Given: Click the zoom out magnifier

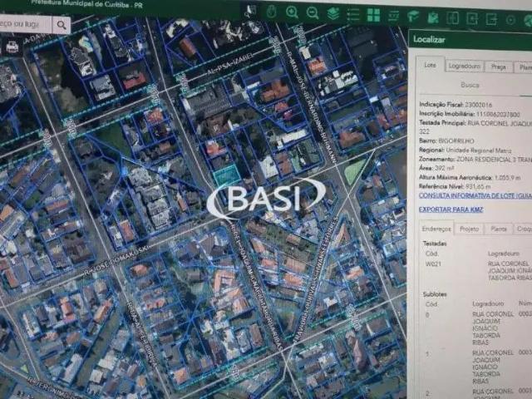Looking at the screenshot, I should (313, 13).
